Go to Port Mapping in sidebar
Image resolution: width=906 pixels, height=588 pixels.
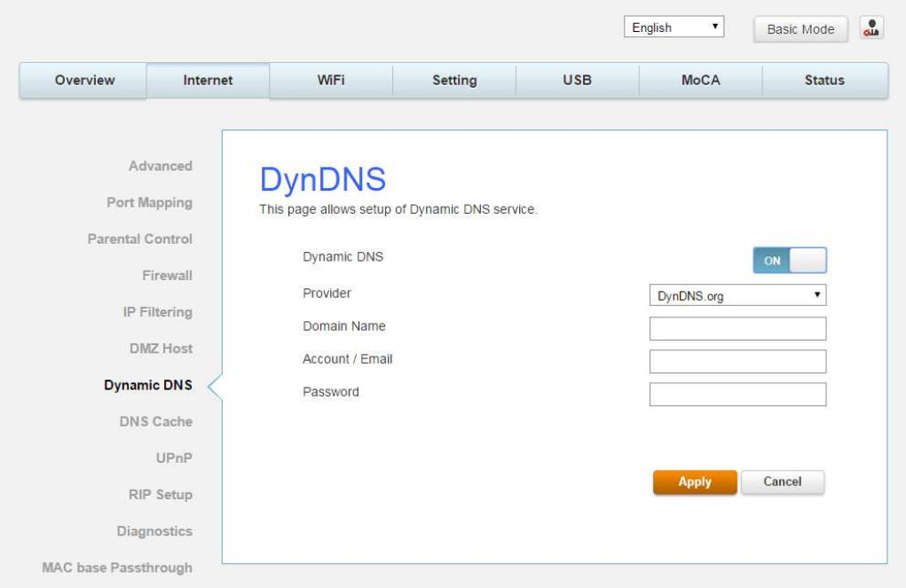[149, 203]
